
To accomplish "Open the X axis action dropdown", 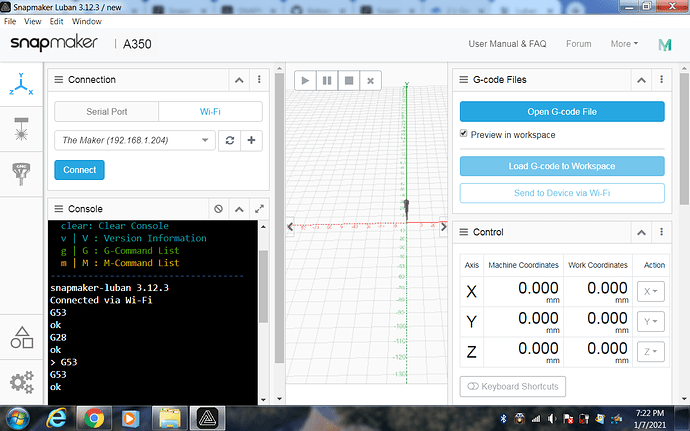I will pos(651,291).
